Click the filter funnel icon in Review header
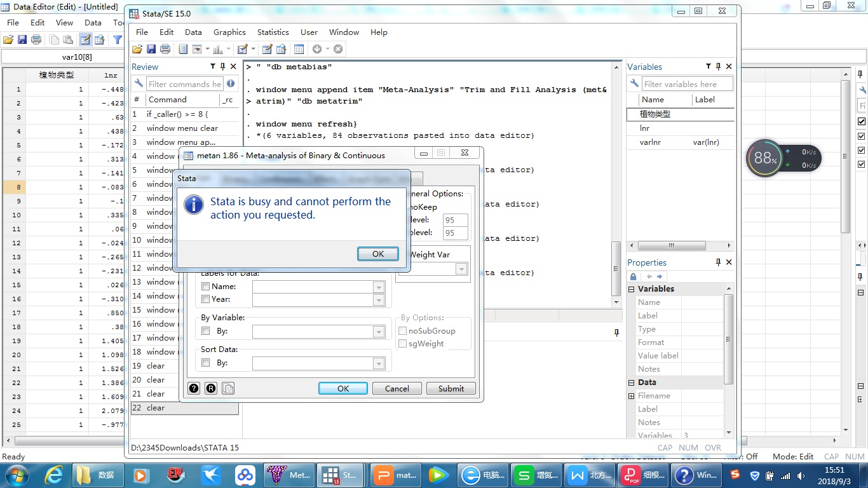 point(213,67)
